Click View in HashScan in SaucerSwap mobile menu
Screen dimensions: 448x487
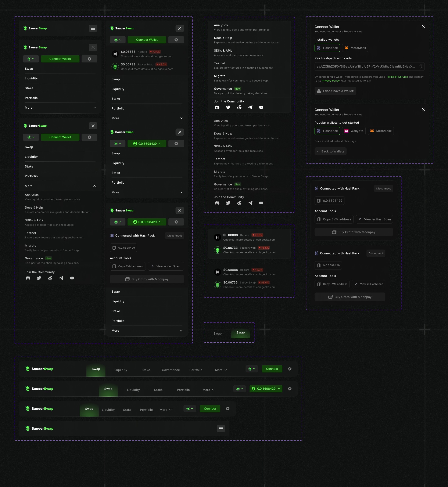point(166,266)
